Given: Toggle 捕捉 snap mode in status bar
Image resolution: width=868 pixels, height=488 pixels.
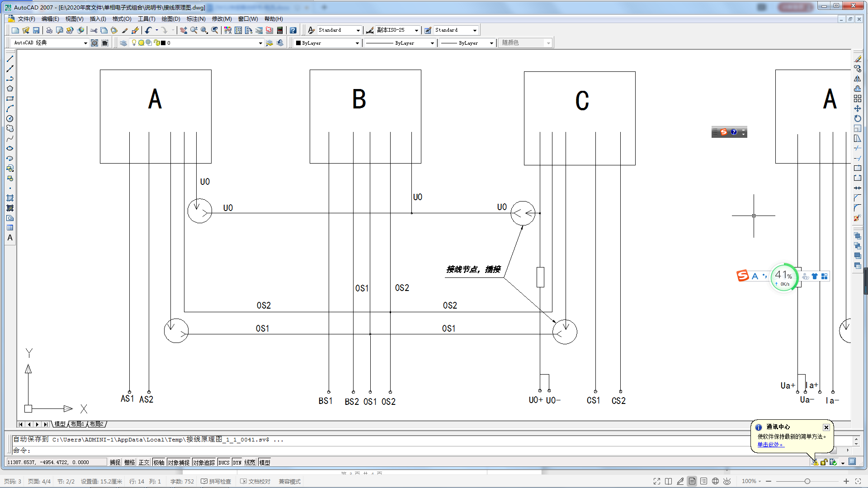Looking at the screenshot, I should click(x=115, y=462).
